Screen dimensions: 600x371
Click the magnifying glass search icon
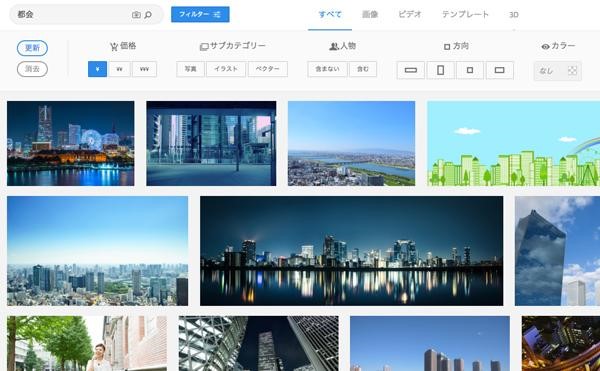(x=148, y=15)
